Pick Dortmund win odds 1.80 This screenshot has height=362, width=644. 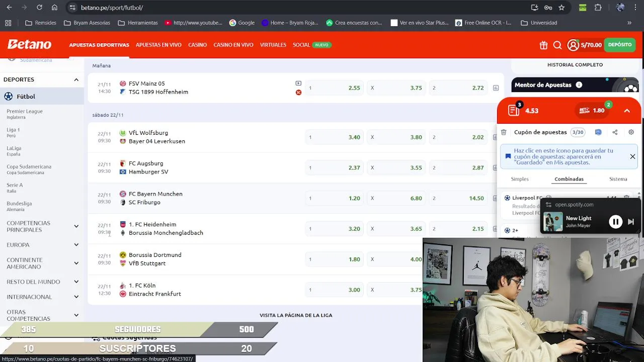point(334,259)
